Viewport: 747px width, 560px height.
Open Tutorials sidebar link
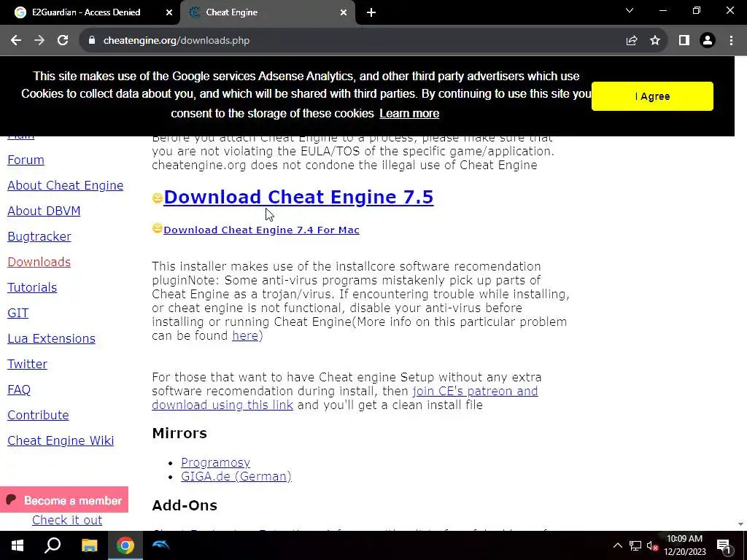point(32,287)
